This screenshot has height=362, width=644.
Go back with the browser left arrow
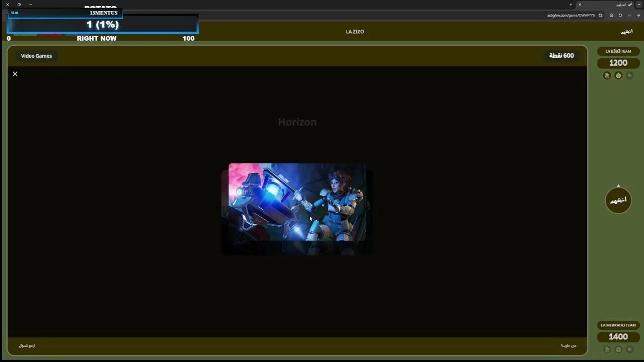point(629,16)
